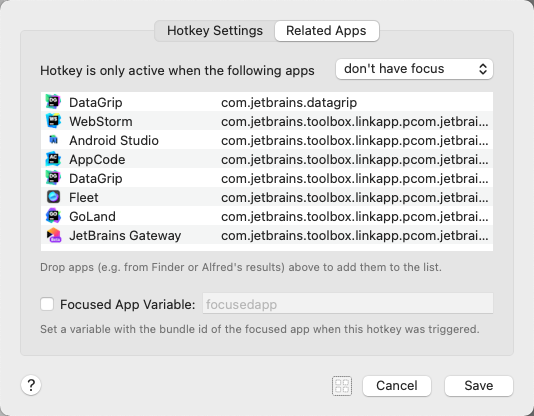The height and width of the screenshot is (416, 534).
Task: Click the bundle id in the JetBrains Gateway row
Action: point(355,236)
